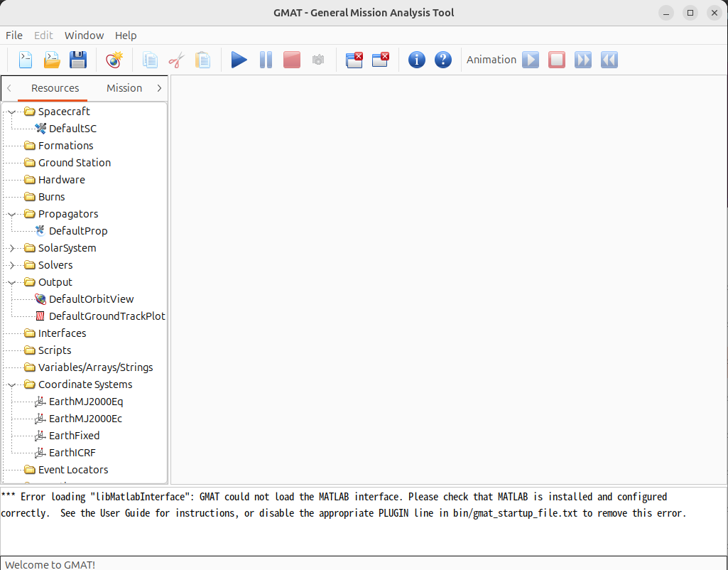Stop the animation

tap(557, 60)
